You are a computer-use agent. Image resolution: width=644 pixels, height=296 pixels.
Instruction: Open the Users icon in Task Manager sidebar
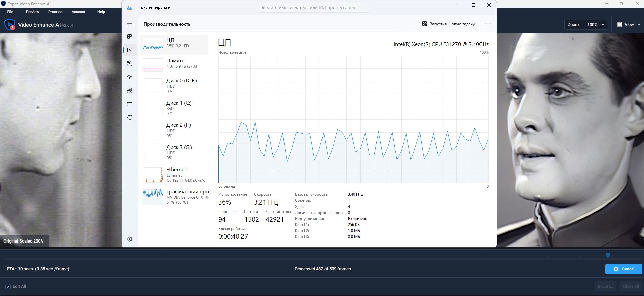[x=130, y=90]
